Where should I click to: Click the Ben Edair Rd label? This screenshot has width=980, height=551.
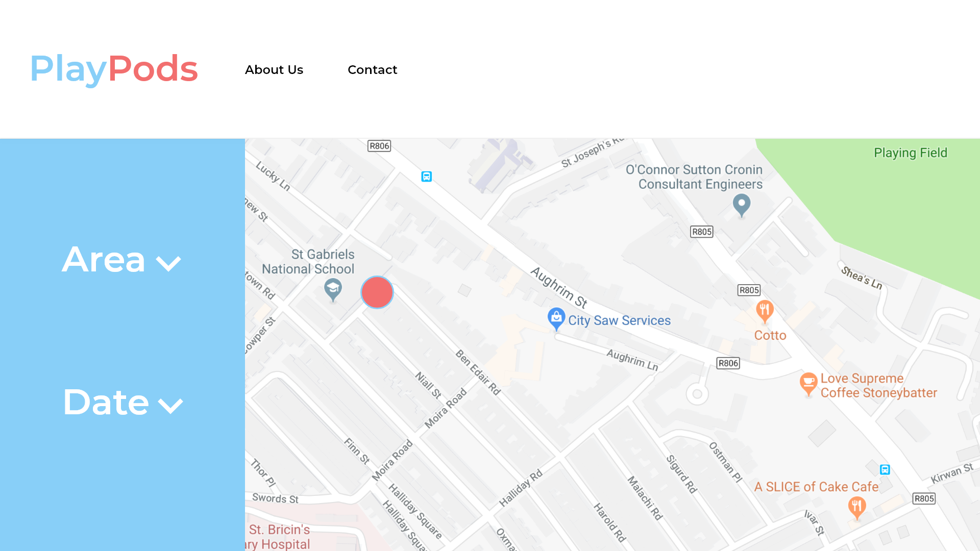(x=478, y=372)
